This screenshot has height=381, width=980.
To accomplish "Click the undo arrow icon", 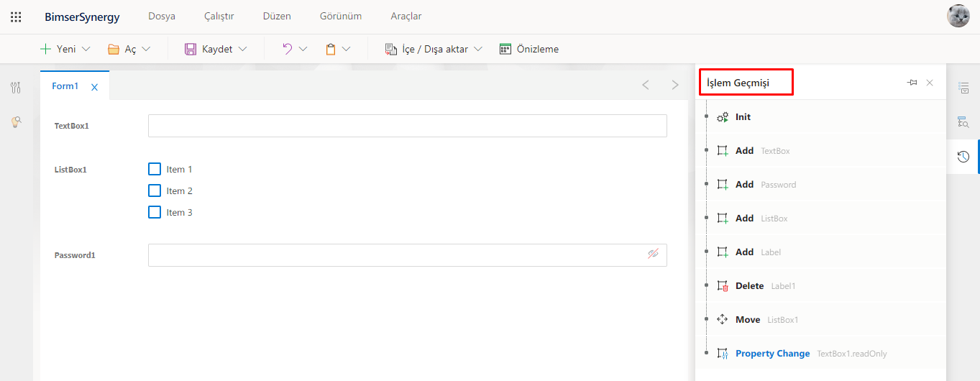I will 287,49.
